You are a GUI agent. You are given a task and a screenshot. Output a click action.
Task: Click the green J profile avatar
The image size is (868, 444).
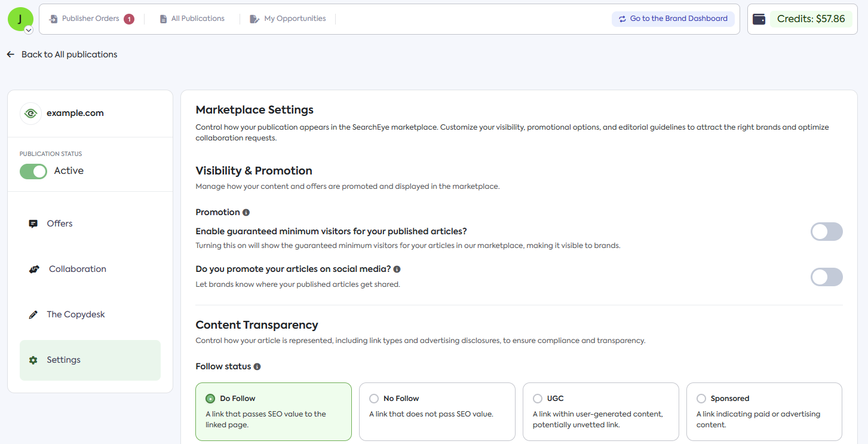coord(20,19)
